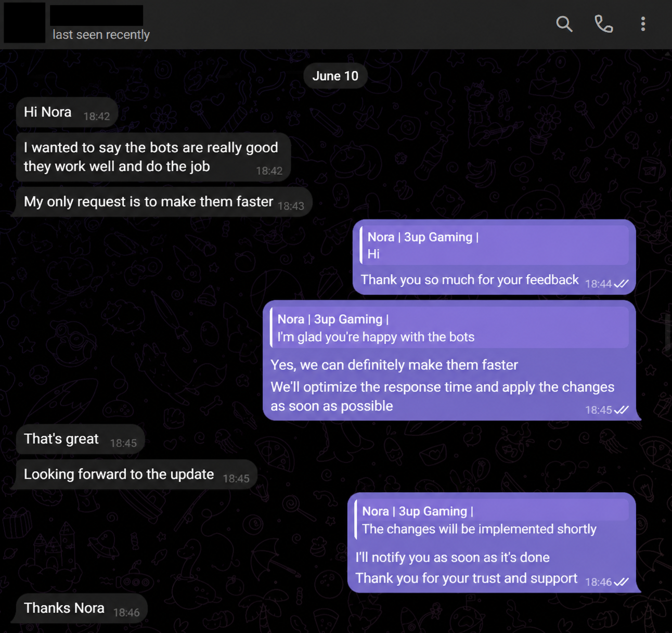
Task: Start a voice call with contact
Action: click(x=603, y=24)
